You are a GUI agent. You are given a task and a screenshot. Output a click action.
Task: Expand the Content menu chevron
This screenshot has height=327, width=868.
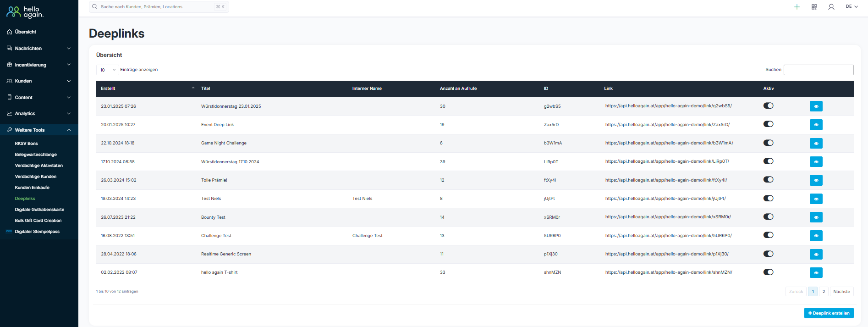click(x=69, y=97)
